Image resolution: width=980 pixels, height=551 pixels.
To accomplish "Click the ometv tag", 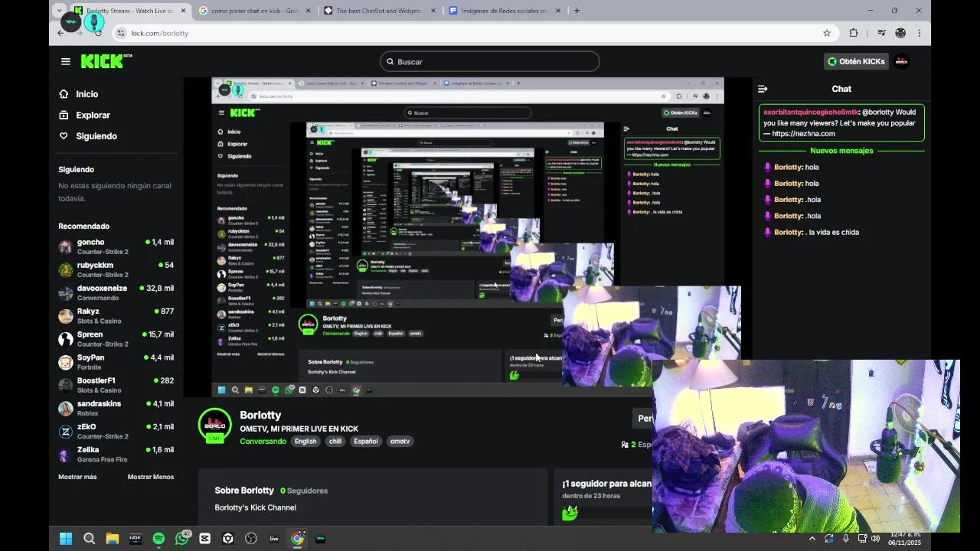I will point(400,441).
